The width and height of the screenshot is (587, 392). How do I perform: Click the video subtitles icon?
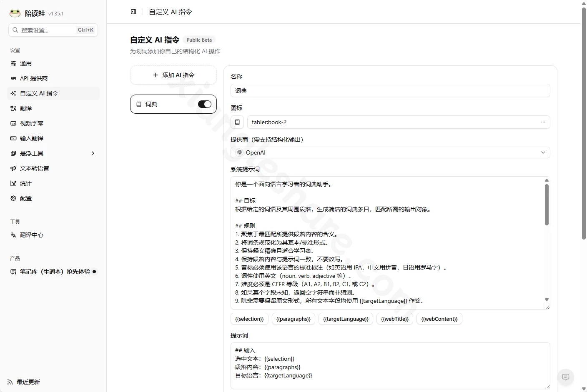[x=13, y=123]
